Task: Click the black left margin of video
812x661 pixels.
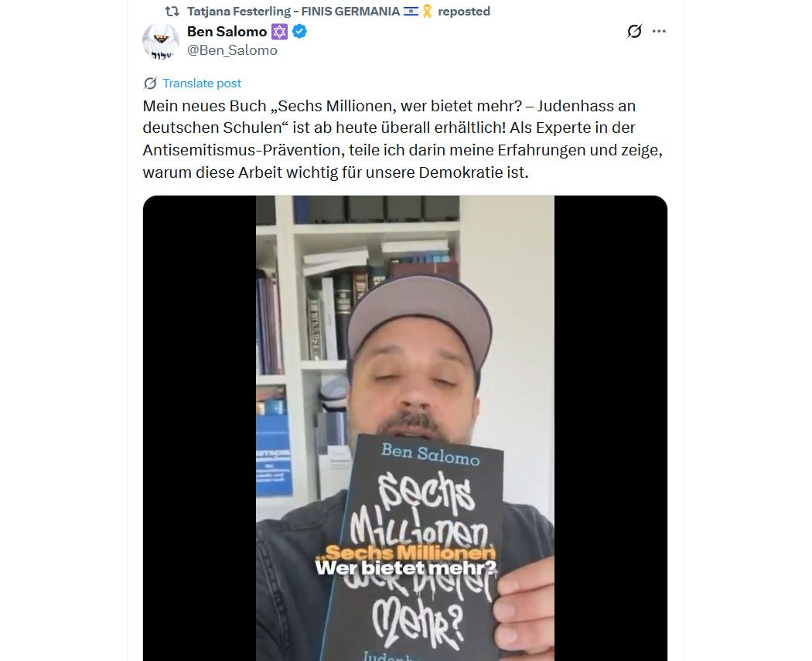Action: (x=200, y=428)
